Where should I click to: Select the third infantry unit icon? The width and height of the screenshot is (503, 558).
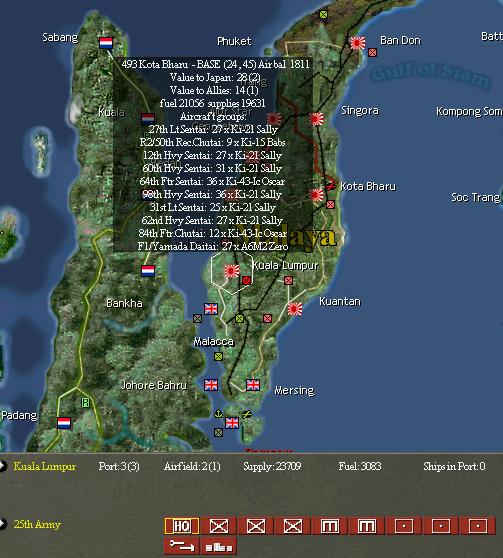(x=293, y=526)
